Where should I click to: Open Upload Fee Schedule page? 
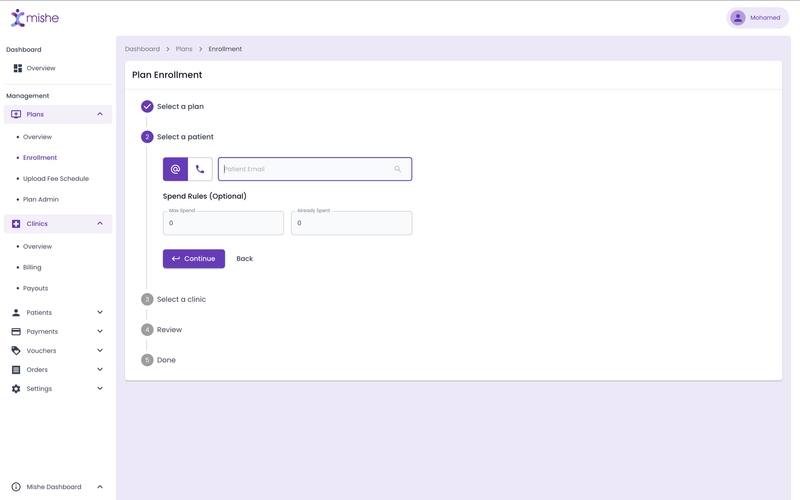pyautogui.click(x=56, y=179)
